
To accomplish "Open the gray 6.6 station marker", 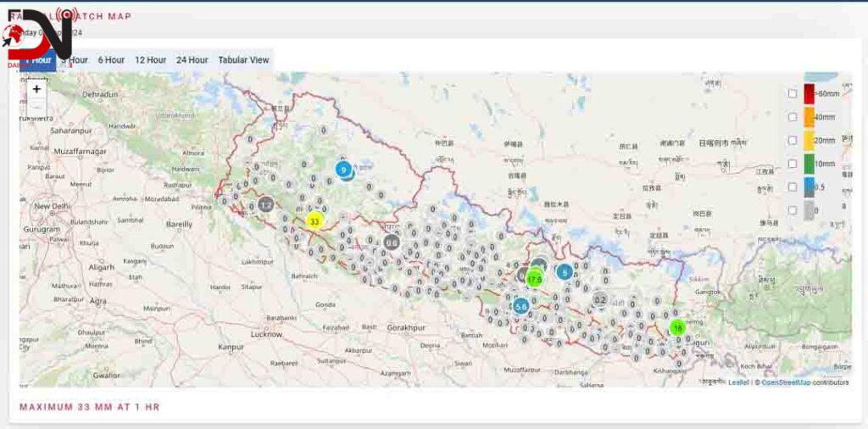I will (x=392, y=242).
